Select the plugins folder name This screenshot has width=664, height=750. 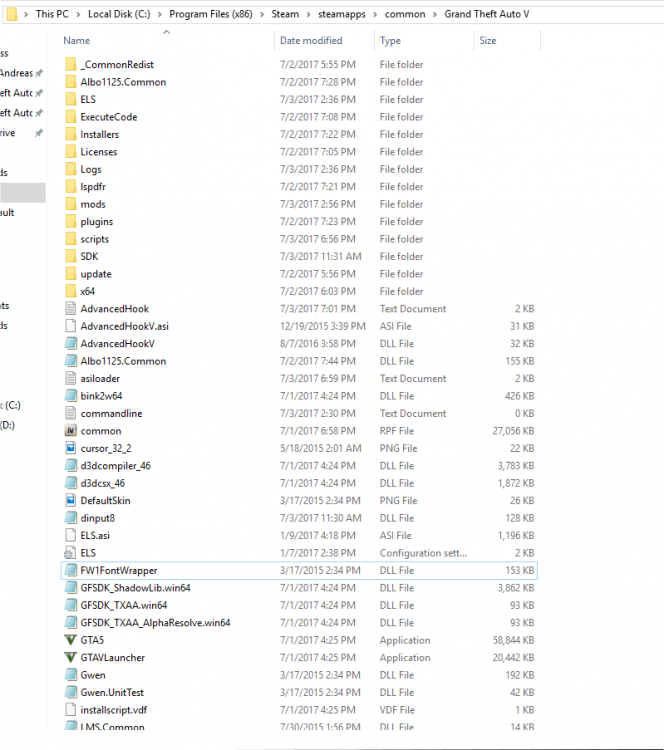(x=97, y=221)
